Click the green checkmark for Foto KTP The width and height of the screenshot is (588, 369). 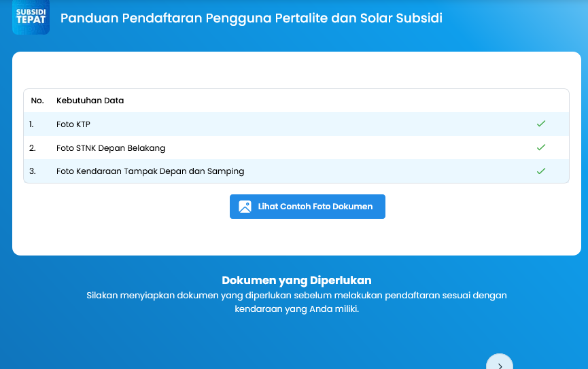pos(541,124)
